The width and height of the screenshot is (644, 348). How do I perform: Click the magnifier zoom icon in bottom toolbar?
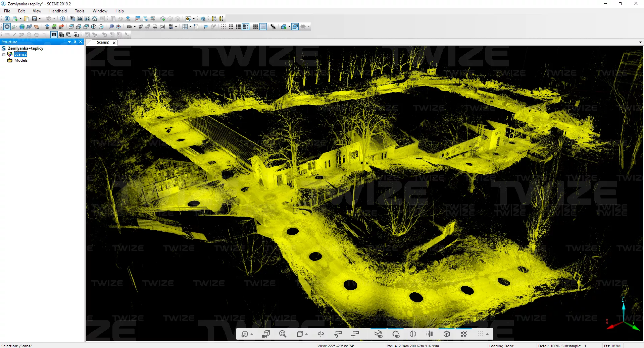pyautogui.click(x=283, y=334)
